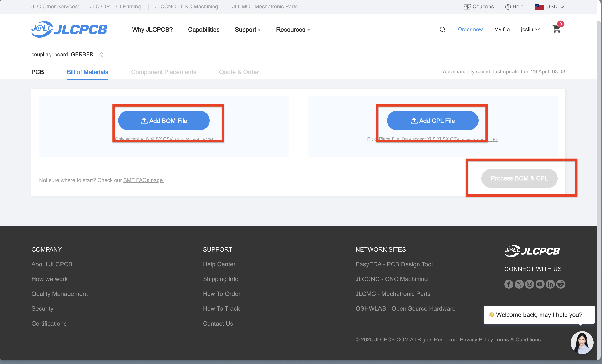This screenshot has height=364, width=602.
Task: Open How To Track footer link
Action: coord(221,308)
